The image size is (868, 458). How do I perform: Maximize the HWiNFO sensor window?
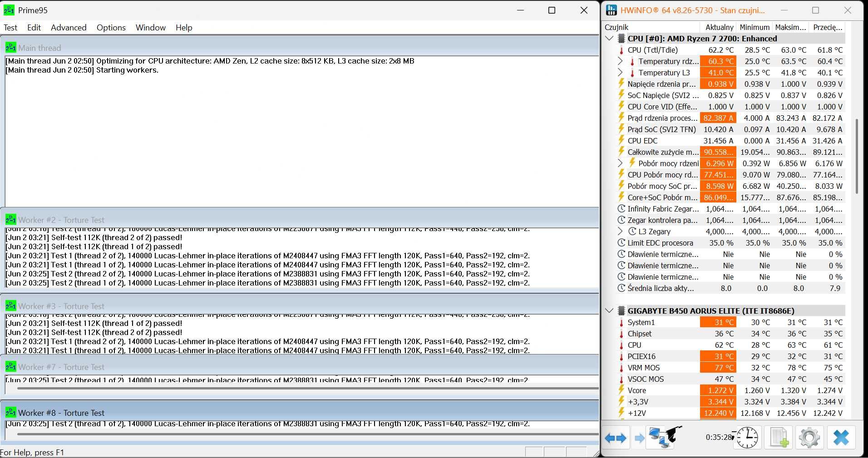pyautogui.click(x=815, y=10)
